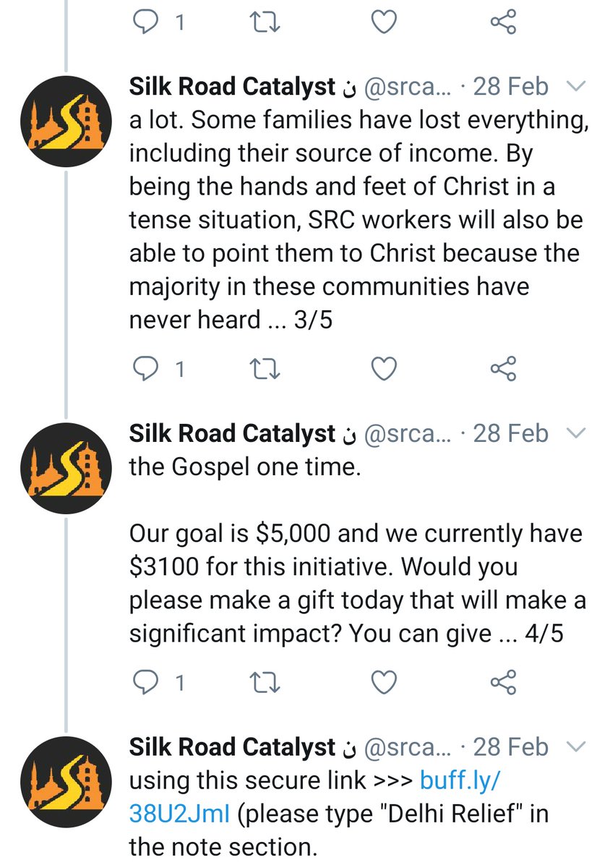The image size is (610, 868).
Task: Tap the share icon in top row
Action: tap(503, 22)
